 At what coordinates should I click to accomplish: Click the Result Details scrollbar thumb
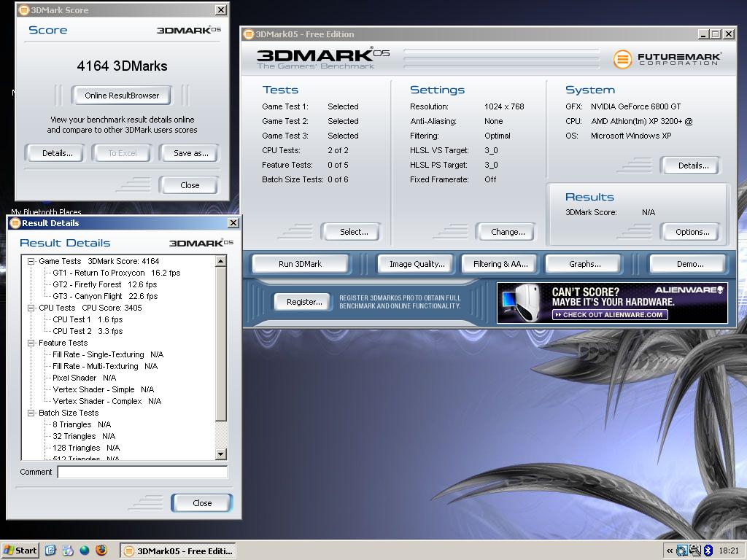pyautogui.click(x=220, y=344)
